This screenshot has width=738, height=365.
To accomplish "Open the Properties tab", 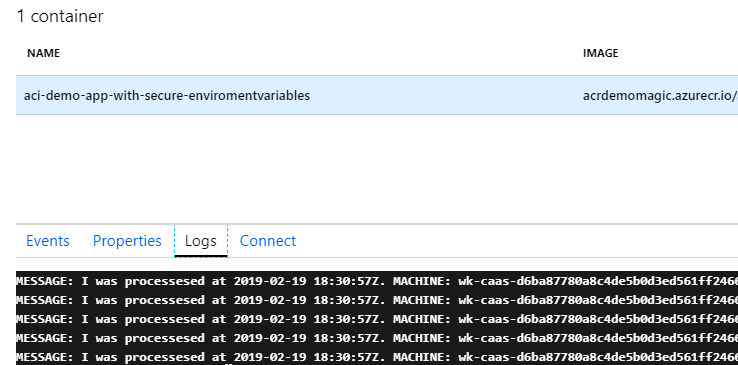I will [x=127, y=241].
